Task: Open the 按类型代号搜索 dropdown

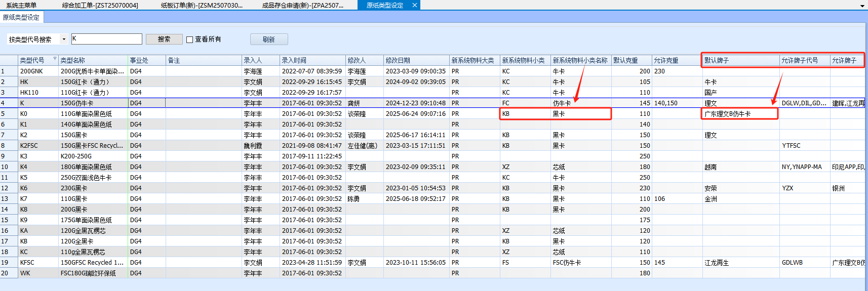Action: coord(64,39)
